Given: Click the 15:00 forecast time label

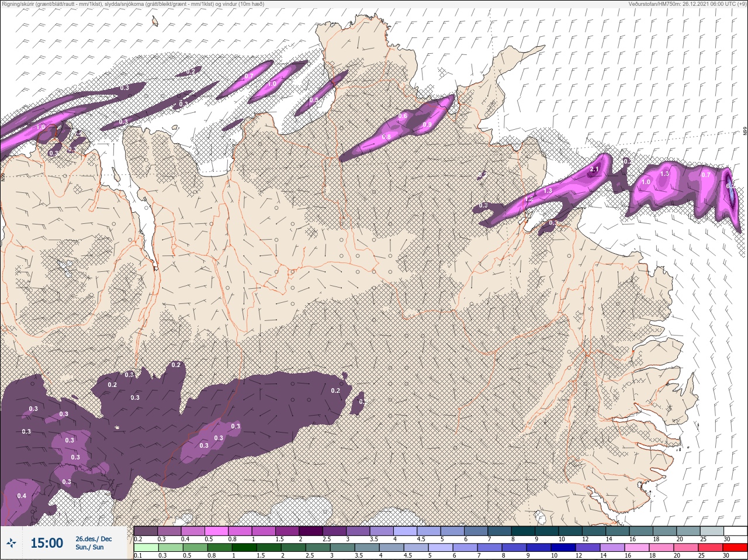Looking at the screenshot, I should pos(46,543).
